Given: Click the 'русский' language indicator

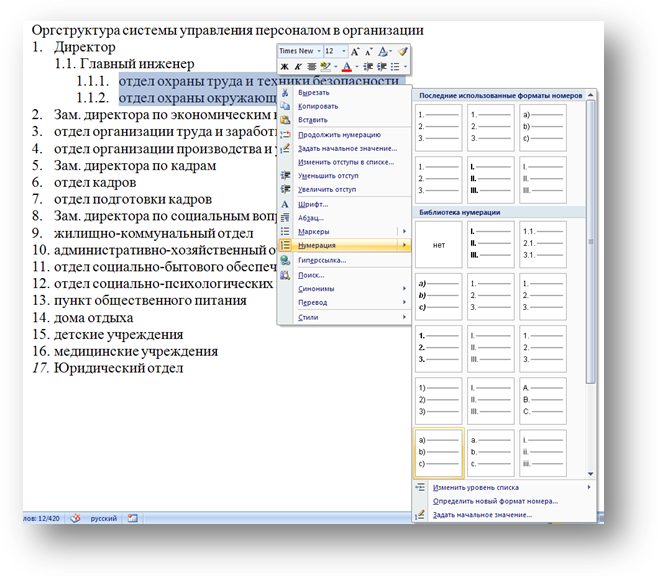Looking at the screenshot, I should click(x=104, y=519).
